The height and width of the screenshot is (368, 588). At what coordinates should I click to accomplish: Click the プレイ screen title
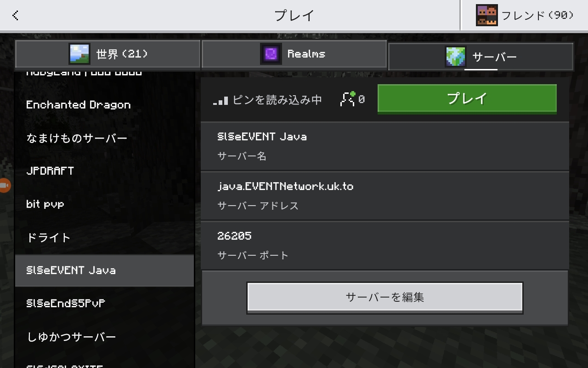click(294, 16)
